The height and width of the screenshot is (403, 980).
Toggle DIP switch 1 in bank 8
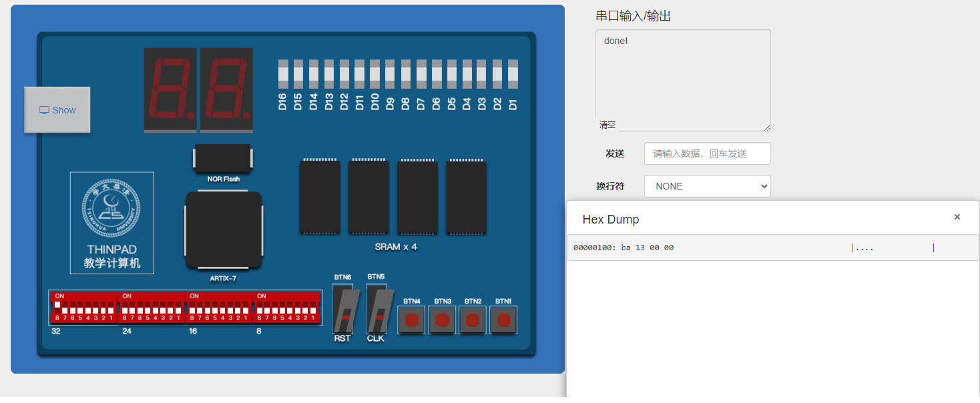point(313,308)
